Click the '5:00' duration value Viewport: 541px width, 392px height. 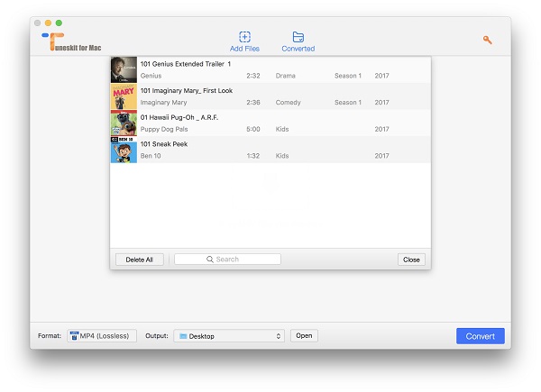tap(253, 129)
